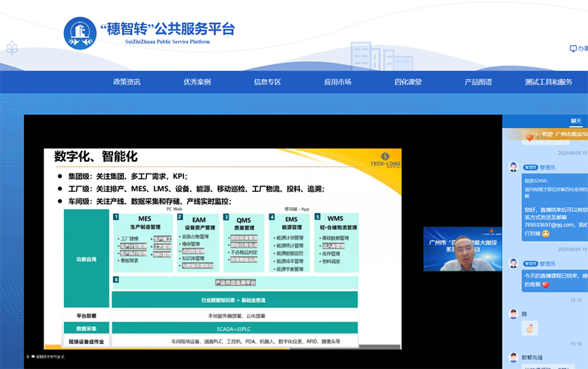Click the avatar of user 数智先锋
This screenshot has width=588, height=369.
pyautogui.click(x=514, y=357)
